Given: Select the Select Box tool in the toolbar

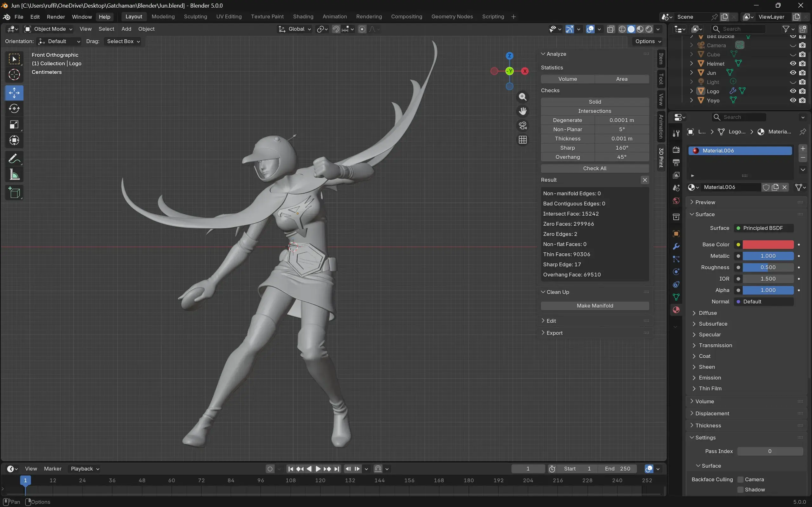Looking at the screenshot, I should tap(14, 59).
